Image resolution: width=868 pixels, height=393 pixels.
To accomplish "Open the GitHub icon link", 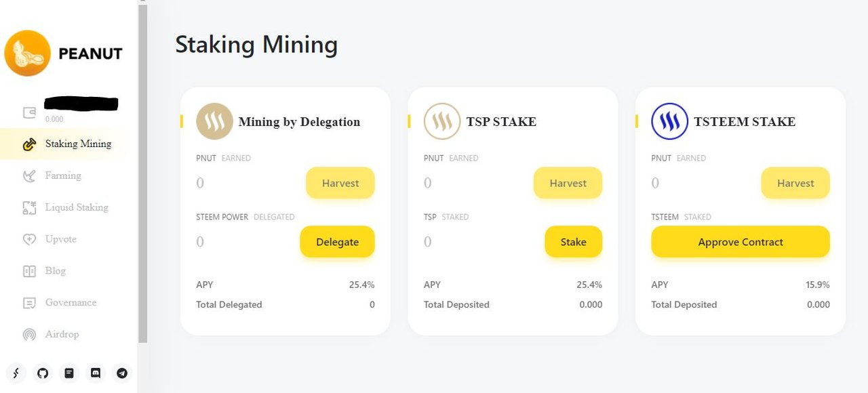I will (x=43, y=373).
